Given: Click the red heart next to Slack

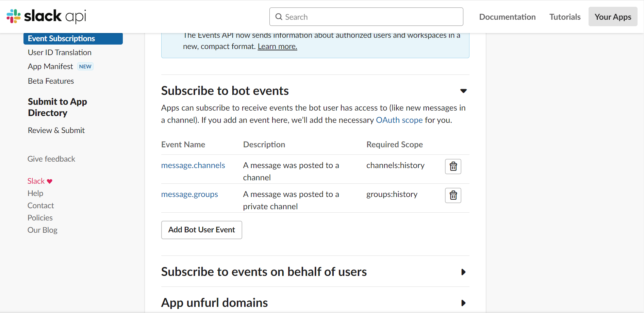Looking at the screenshot, I should 50,181.
